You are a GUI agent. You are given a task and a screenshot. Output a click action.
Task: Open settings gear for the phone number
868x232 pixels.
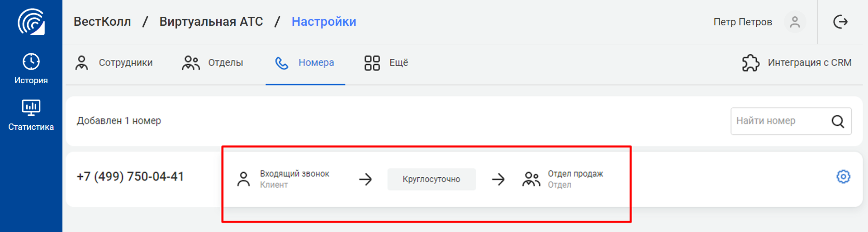tap(843, 176)
